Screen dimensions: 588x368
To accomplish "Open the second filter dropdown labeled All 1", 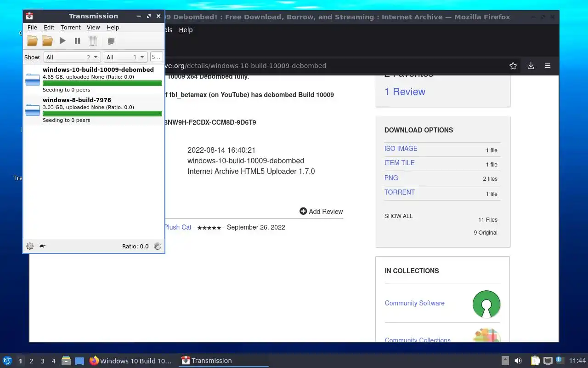I will (125, 57).
